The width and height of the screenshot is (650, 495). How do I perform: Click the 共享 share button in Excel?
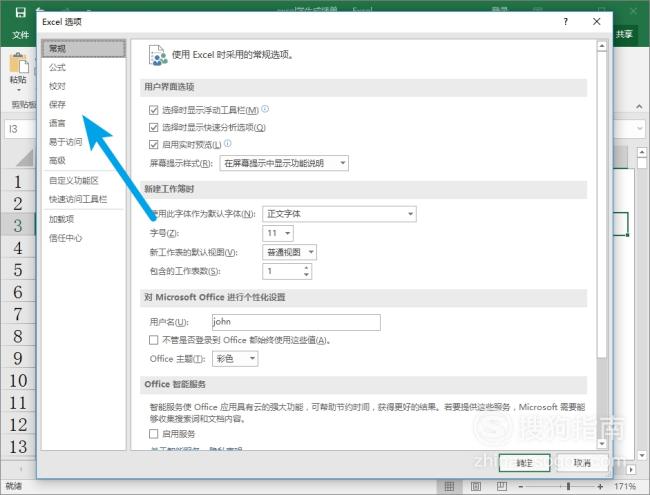(624, 34)
